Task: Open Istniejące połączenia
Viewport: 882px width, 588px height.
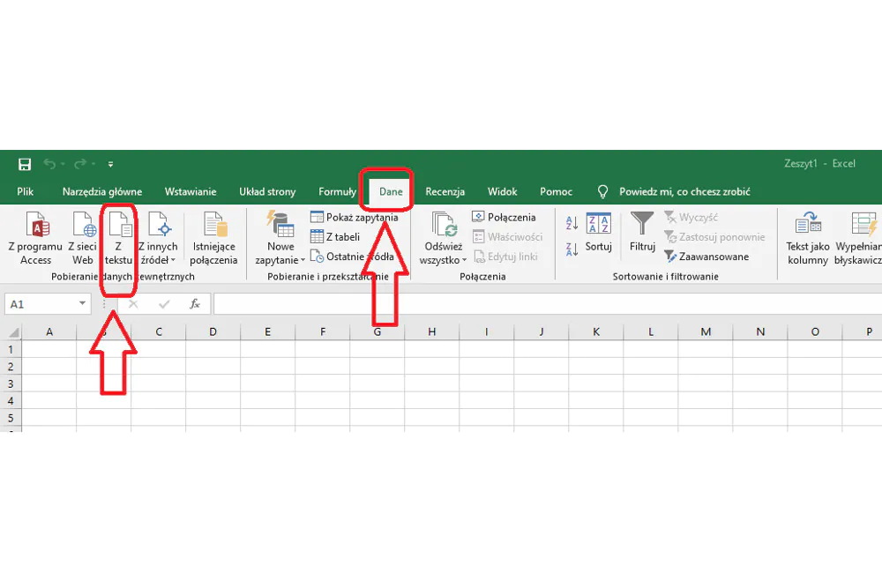Action: click(x=213, y=238)
